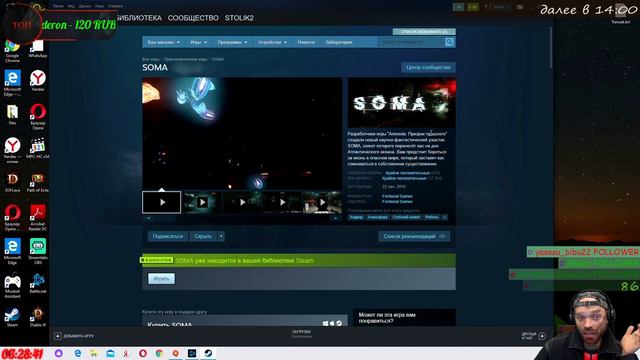Image resolution: width=640 pixels, height=360 pixels.
Task: Open the Список рекомендаций button
Action: click(x=414, y=236)
